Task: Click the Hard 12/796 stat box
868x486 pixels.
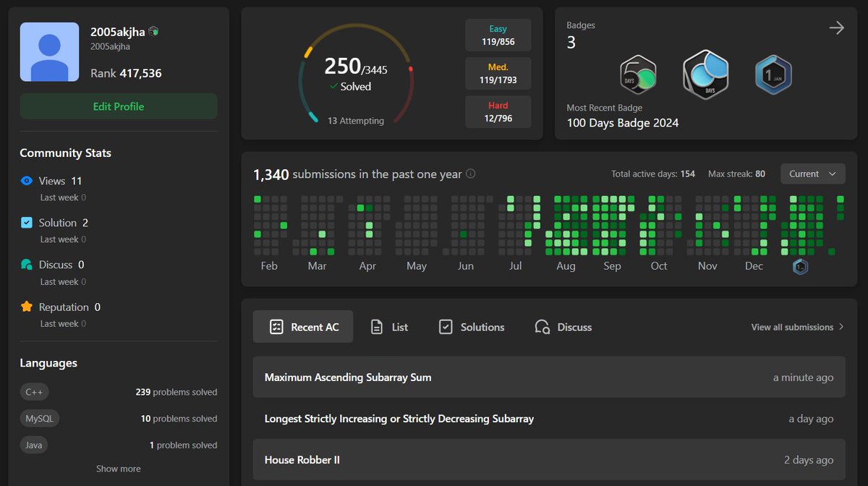Action: (498, 112)
